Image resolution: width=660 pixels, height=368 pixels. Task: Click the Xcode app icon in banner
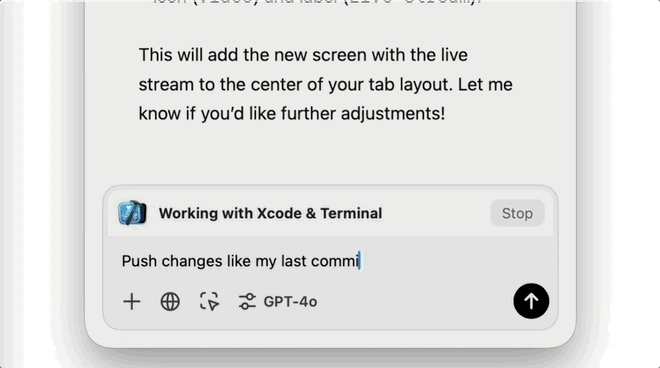point(132,213)
